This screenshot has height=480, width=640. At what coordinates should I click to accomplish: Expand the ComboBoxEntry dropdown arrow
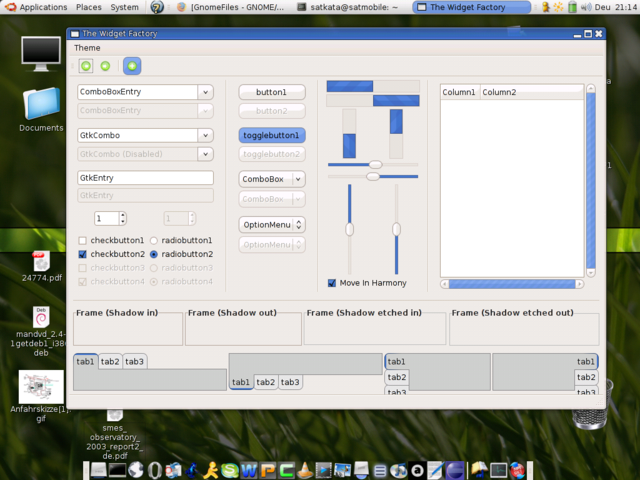click(205, 92)
